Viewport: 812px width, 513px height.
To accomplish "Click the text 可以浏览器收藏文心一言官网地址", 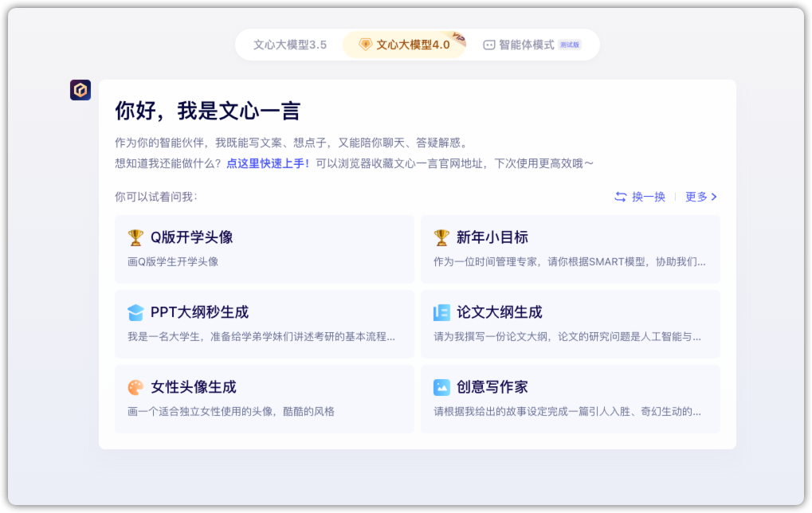I will [399, 163].
